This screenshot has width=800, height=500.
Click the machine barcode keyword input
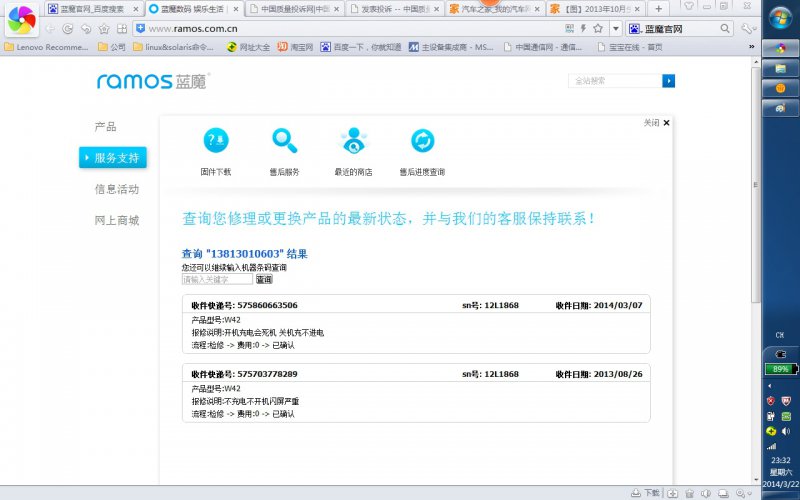click(x=217, y=279)
